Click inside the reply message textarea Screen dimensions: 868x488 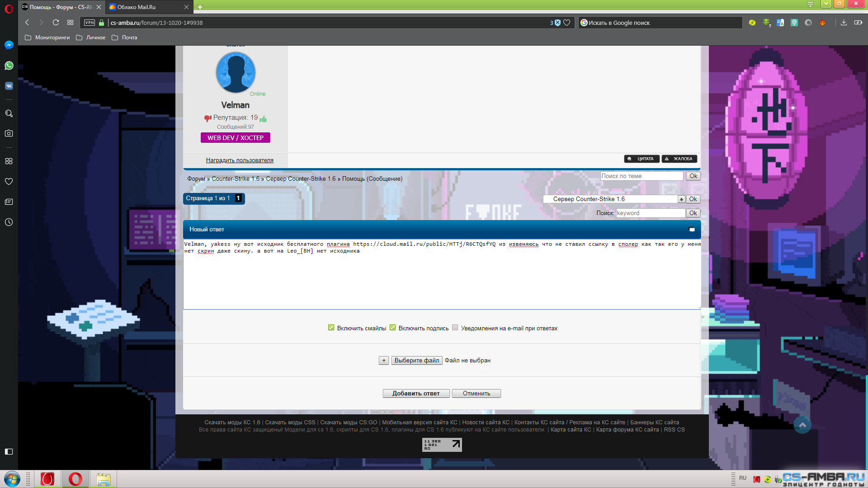(x=442, y=274)
